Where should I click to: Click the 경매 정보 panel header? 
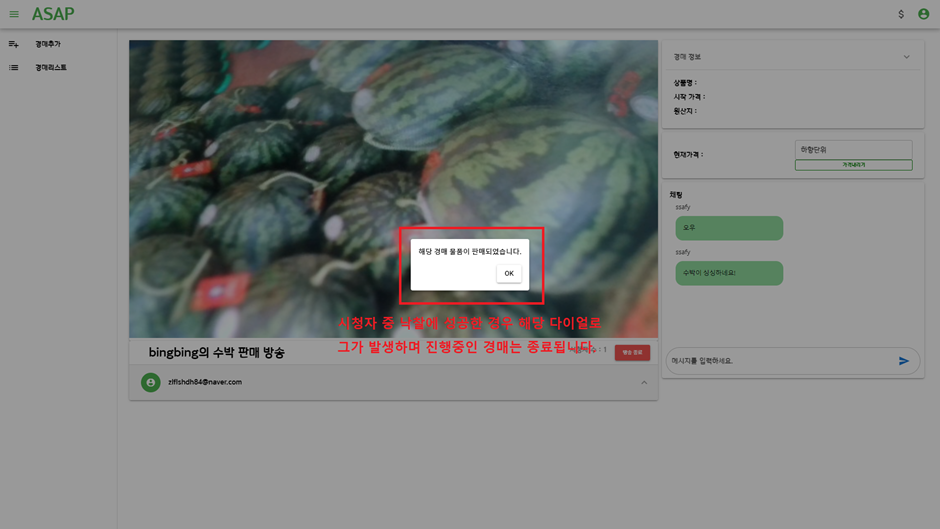click(793, 57)
